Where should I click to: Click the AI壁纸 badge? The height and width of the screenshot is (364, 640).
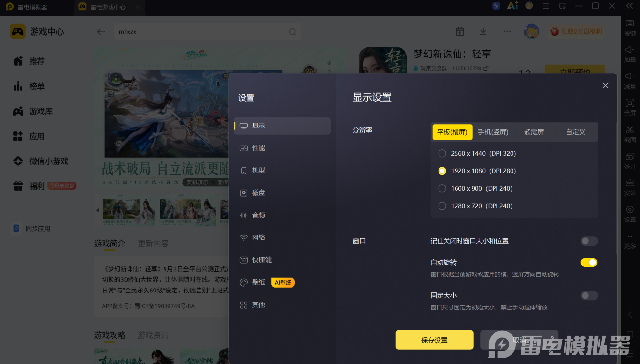pyautogui.click(x=283, y=282)
